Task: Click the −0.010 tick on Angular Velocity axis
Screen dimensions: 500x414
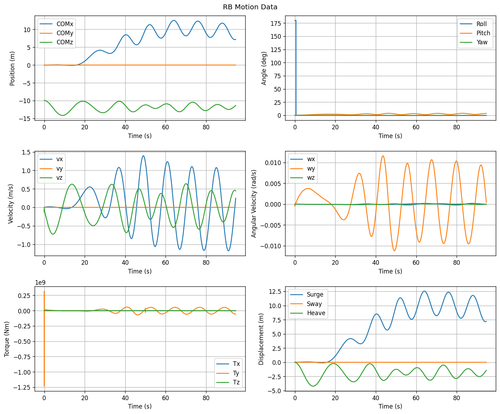Action: (x=271, y=246)
